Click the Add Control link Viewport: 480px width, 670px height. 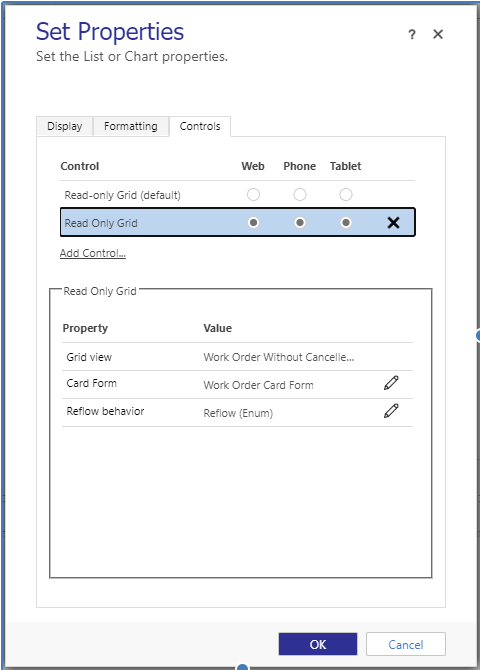coord(93,253)
